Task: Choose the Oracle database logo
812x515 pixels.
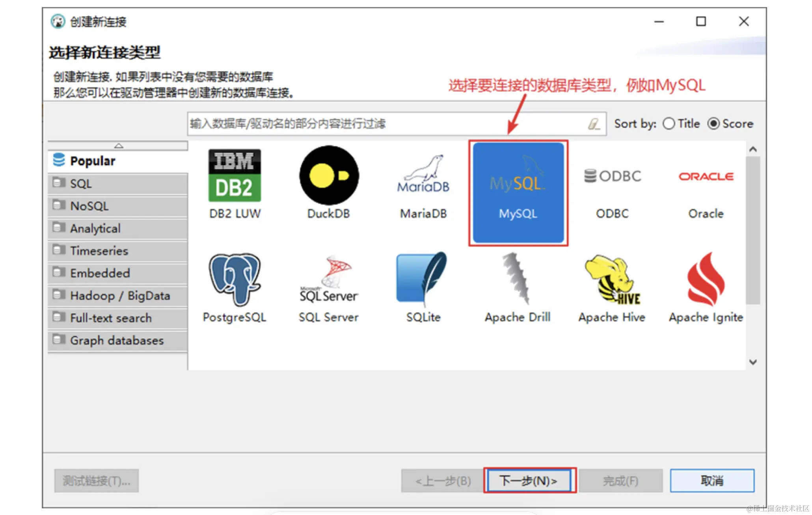Action: pyautogui.click(x=706, y=176)
